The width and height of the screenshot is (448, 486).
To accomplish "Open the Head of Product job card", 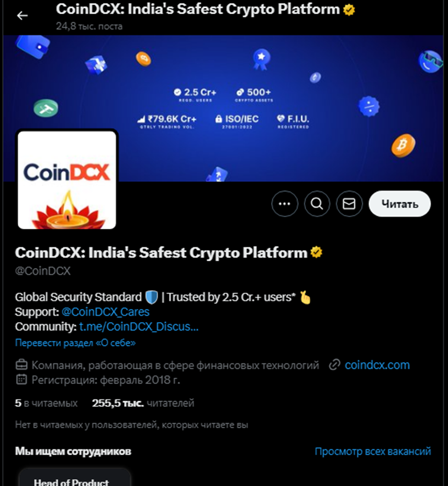I will pyautogui.click(x=74, y=477).
